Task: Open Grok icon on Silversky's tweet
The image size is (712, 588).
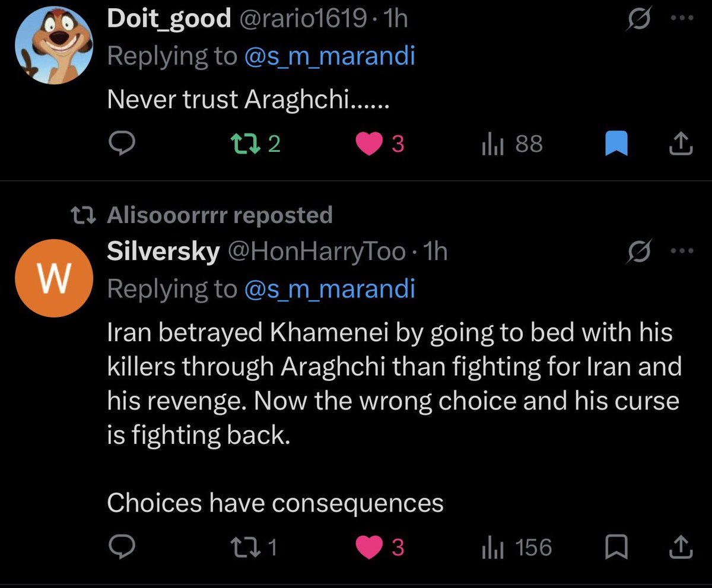Action: tap(641, 252)
